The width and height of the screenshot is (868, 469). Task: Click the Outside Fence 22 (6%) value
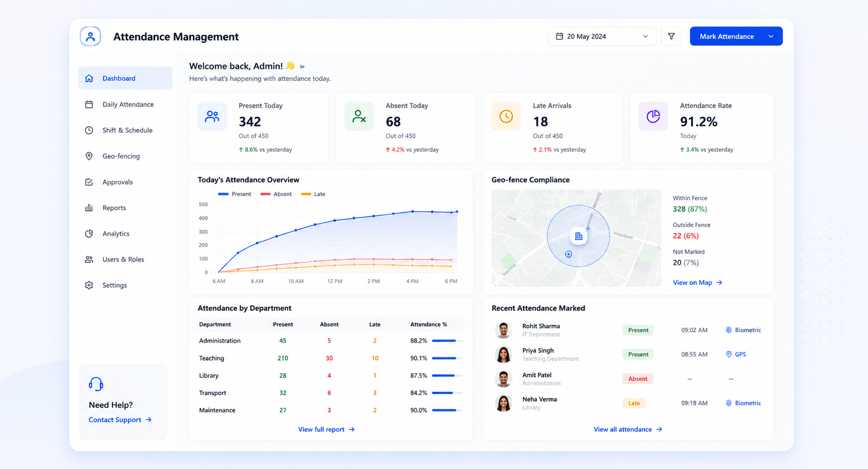point(686,236)
